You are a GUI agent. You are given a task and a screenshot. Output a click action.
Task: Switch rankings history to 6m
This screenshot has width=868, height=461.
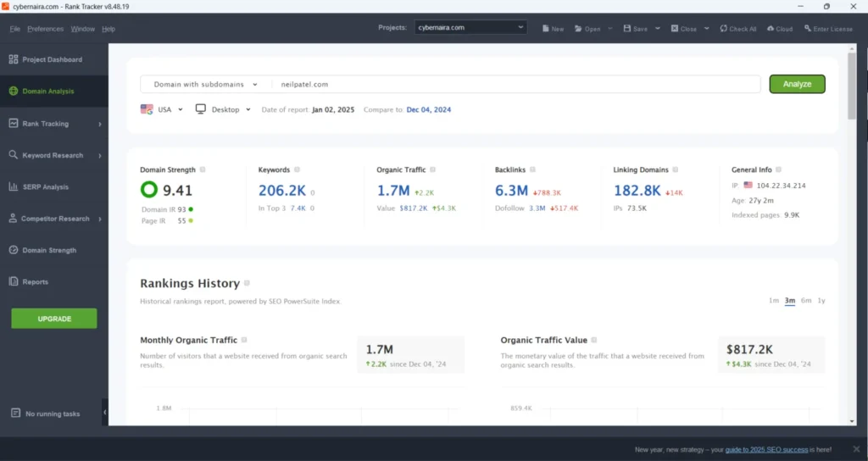coord(805,301)
